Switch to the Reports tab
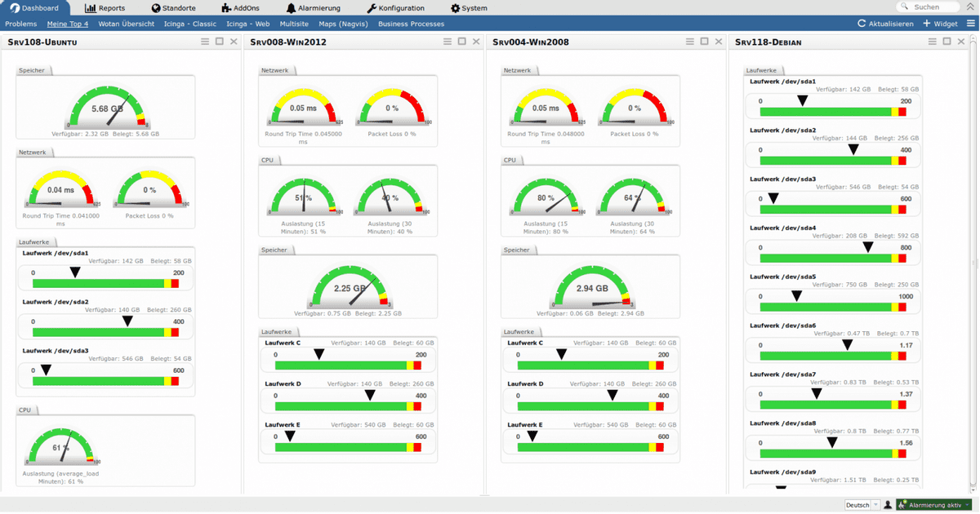 [x=105, y=8]
